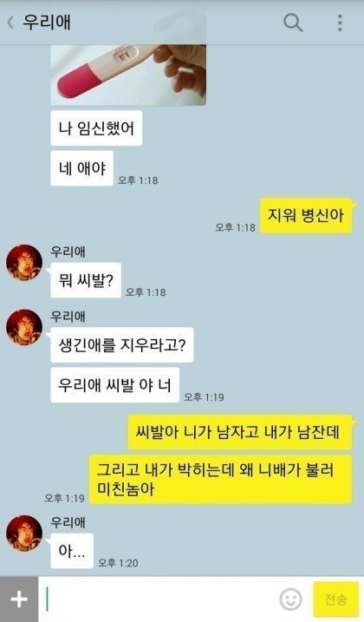Screen dimensions: 364x622
Task: Tap the 우리애 chat room title
Action: (47, 23)
